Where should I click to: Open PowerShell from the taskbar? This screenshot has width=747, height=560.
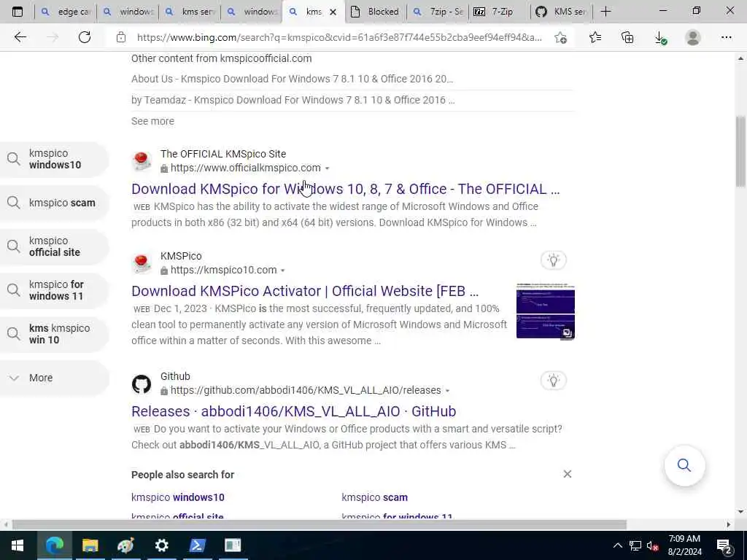(x=197, y=545)
